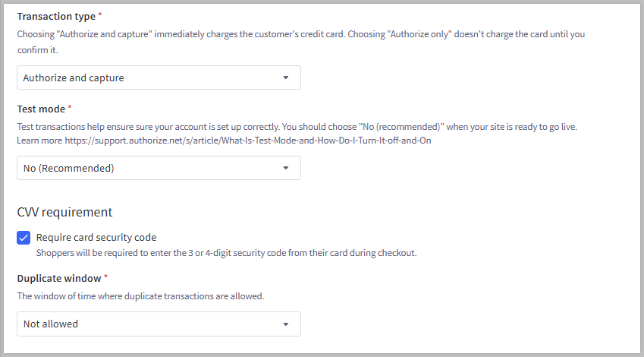Click the Test mode field label
This screenshot has width=644, height=357.
(x=41, y=109)
